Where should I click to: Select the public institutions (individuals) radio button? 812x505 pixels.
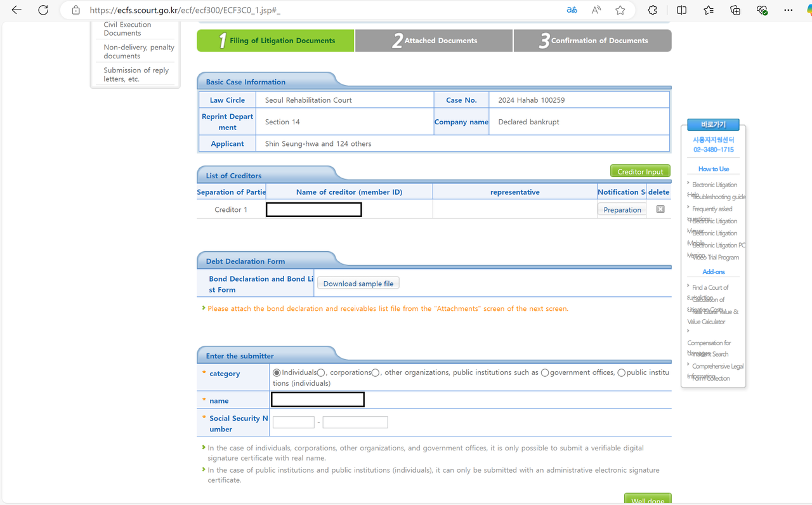point(621,372)
